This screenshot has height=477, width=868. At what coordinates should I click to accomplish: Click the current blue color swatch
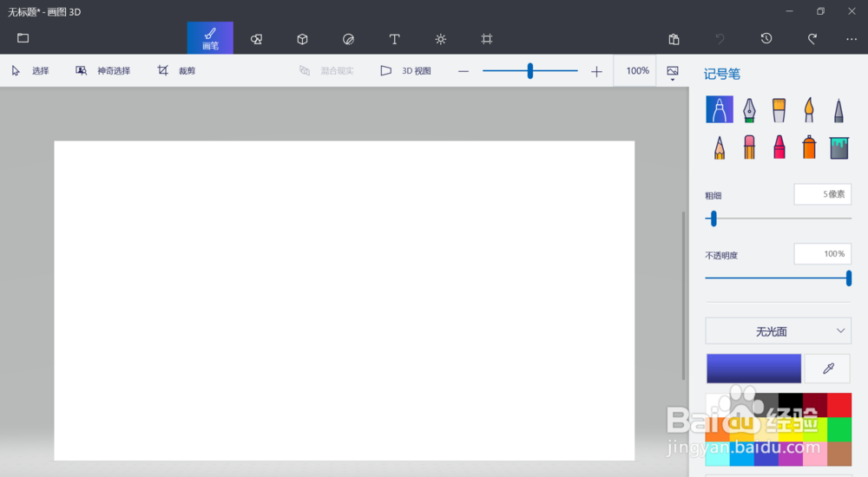point(753,369)
